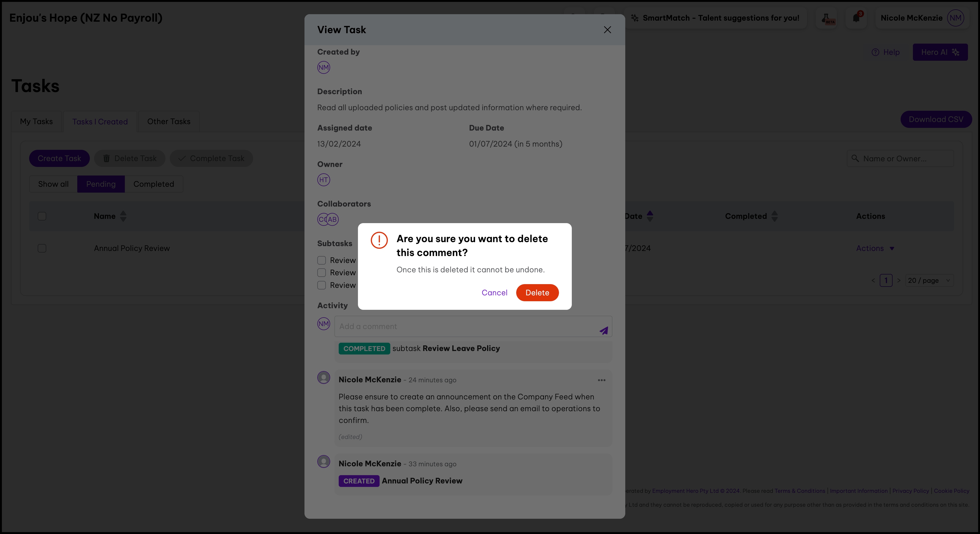Click the Help question mark icon
The image size is (980, 534).
click(875, 52)
